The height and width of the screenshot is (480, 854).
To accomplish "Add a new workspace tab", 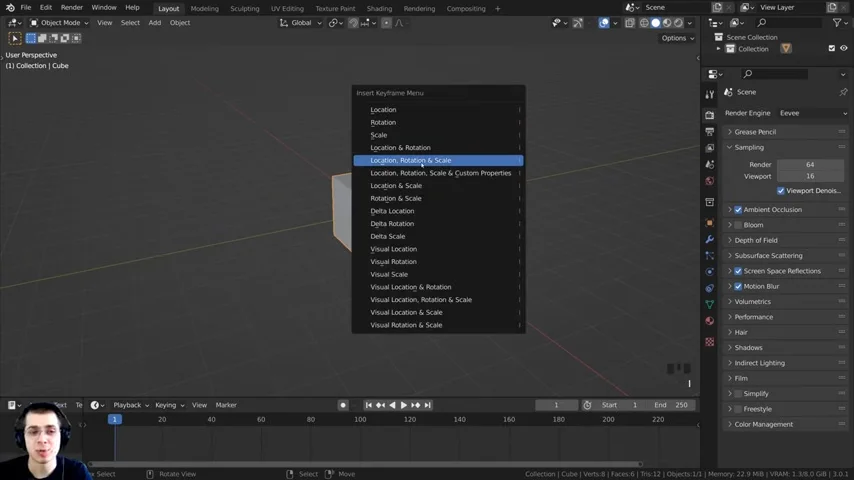I will pos(497,8).
